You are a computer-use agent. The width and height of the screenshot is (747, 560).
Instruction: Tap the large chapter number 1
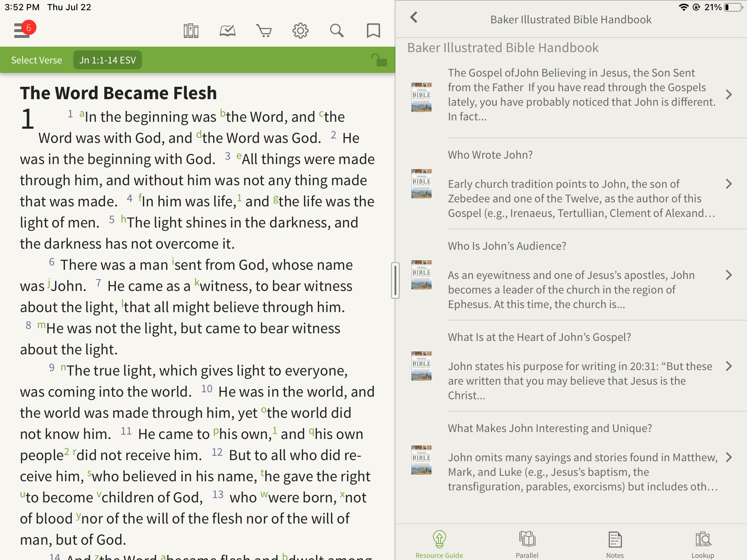click(x=27, y=119)
